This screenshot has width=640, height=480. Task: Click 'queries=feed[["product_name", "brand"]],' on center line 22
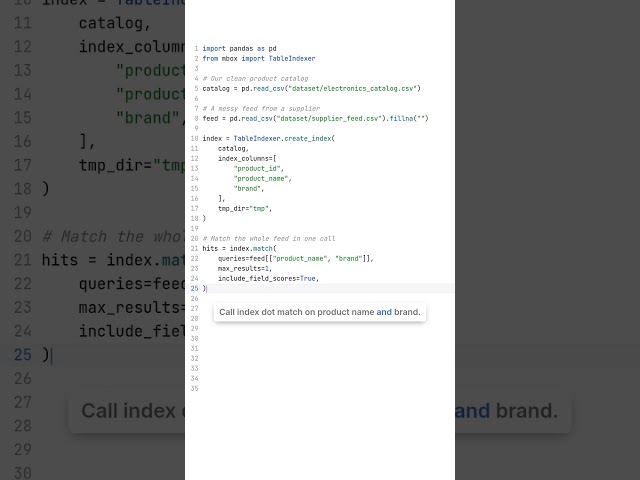[296, 258]
